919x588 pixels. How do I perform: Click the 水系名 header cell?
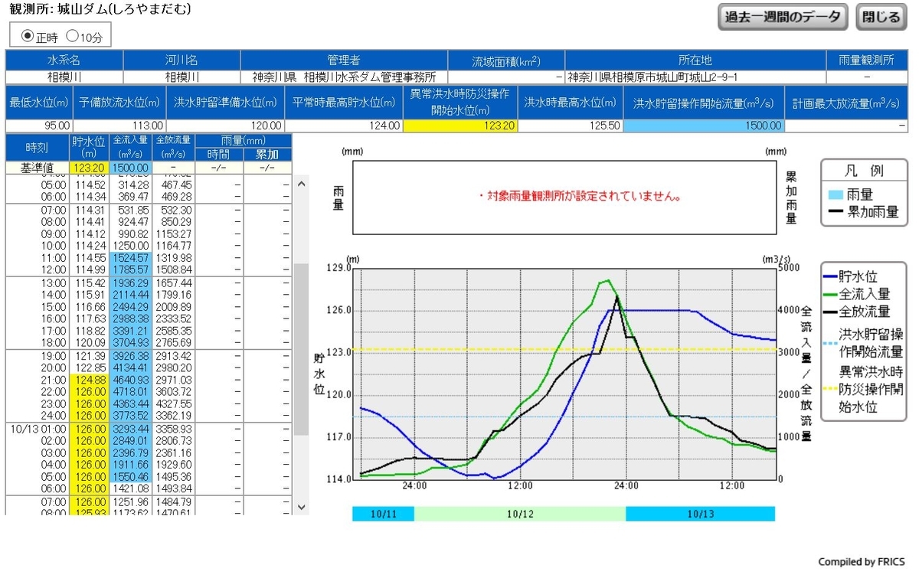pos(64,60)
